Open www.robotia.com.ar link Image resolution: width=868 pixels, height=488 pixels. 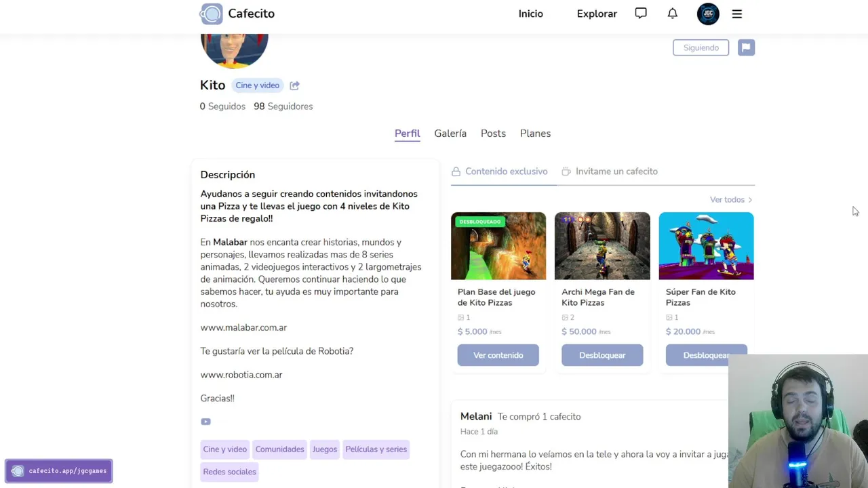click(241, 375)
